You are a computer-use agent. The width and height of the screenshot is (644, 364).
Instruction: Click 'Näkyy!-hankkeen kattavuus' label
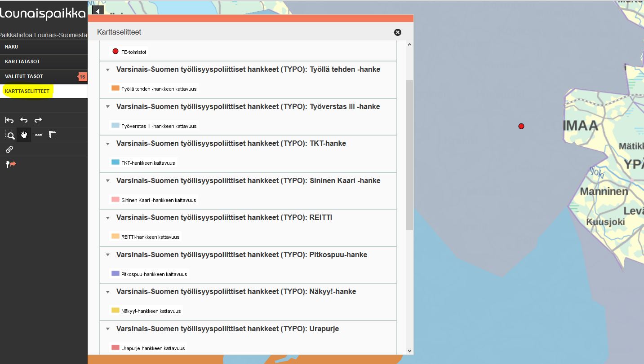[151, 311]
